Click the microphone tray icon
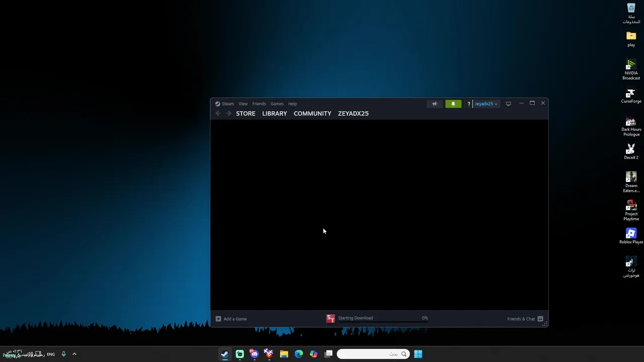 click(63, 354)
